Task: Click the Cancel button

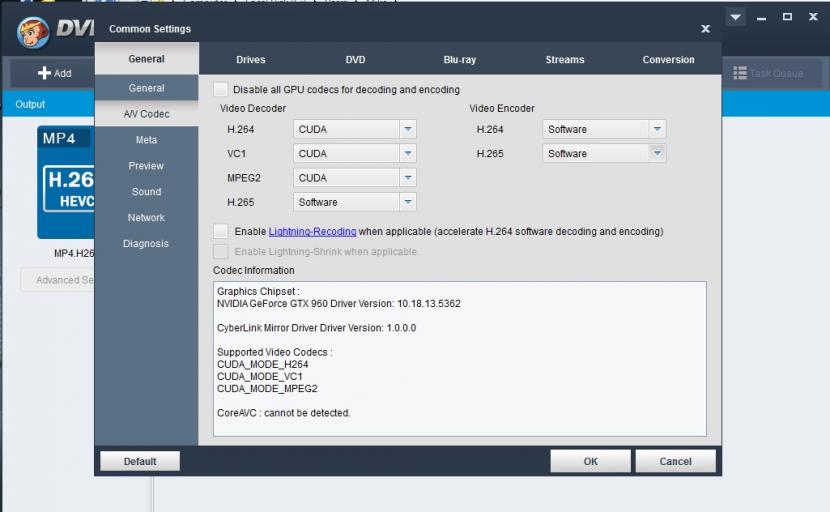Action: coord(675,461)
